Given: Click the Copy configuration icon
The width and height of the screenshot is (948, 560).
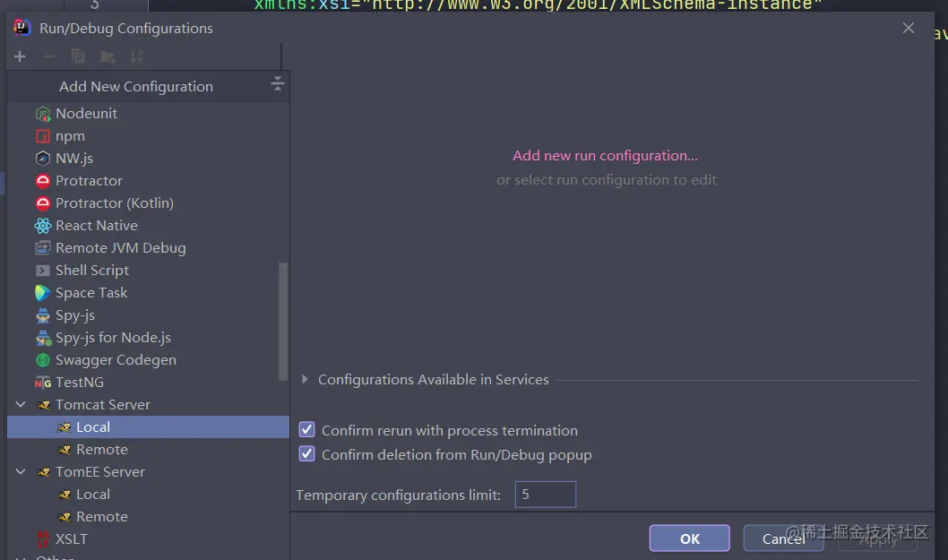Looking at the screenshot, I should 78,56.
